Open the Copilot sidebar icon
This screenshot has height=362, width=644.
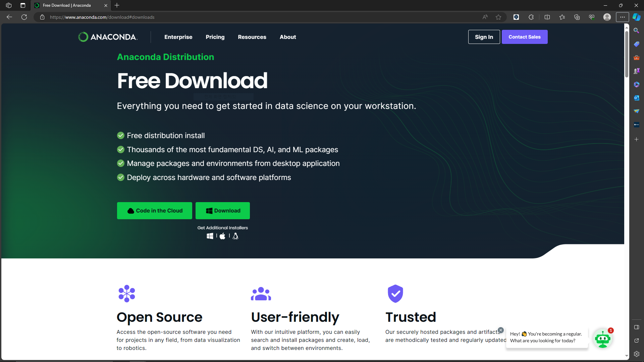pos(636,17)
